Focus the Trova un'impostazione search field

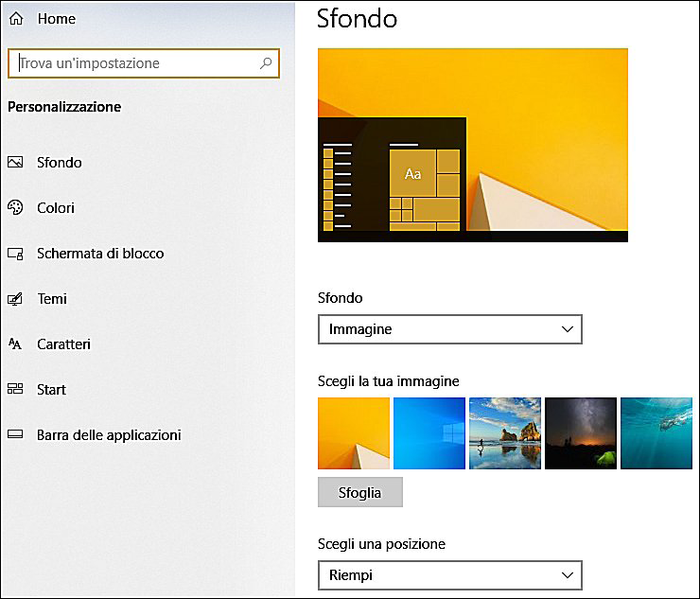[x=132, y=63]
